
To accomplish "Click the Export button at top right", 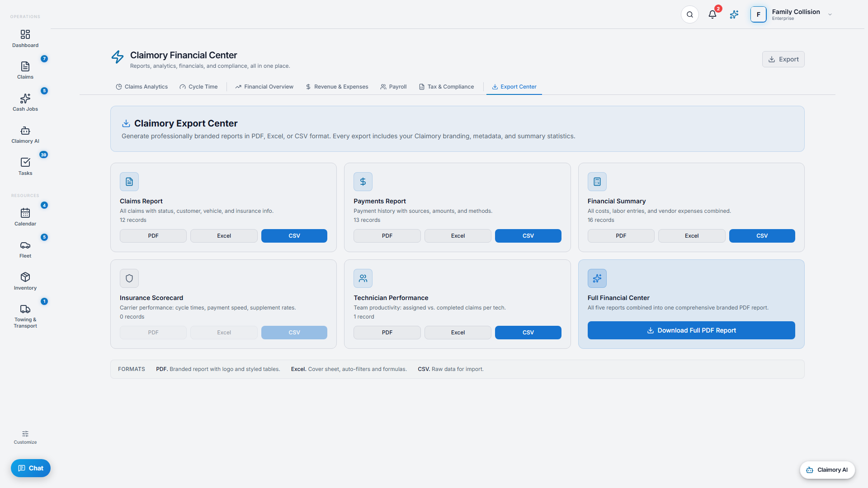I will tap(783, 59).
